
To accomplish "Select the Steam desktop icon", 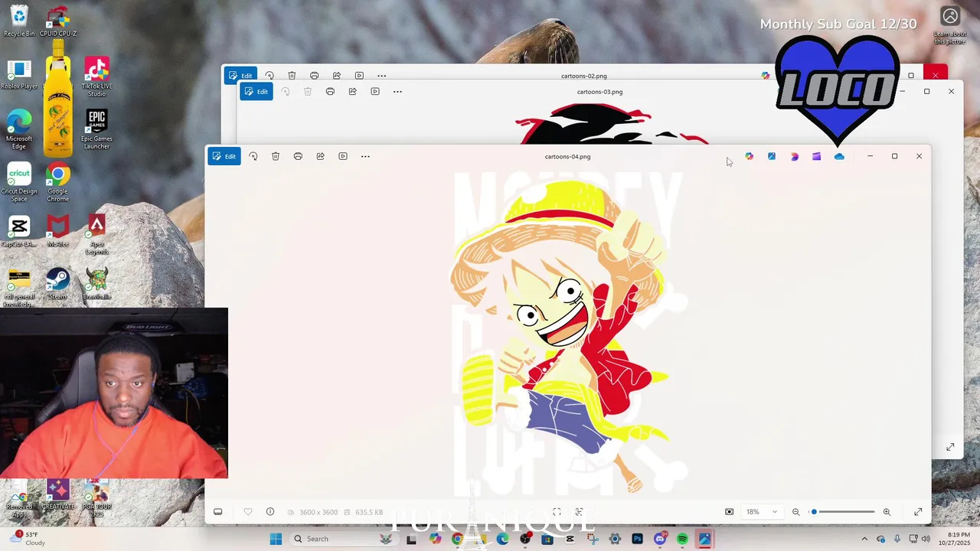I will [58, 283].
